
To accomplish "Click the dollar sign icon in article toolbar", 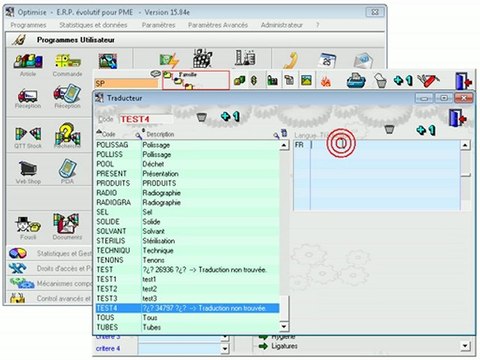I will pyautogui.click(x=254, y=80).
